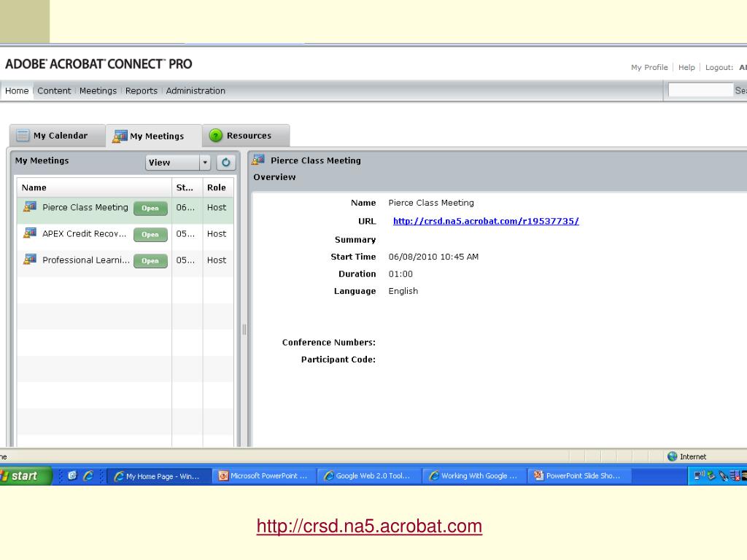The image size is (747, 560).
Task: Follow the crsd.na5.acrobat.com/r19537735 meeting URL
Action: 486,221
